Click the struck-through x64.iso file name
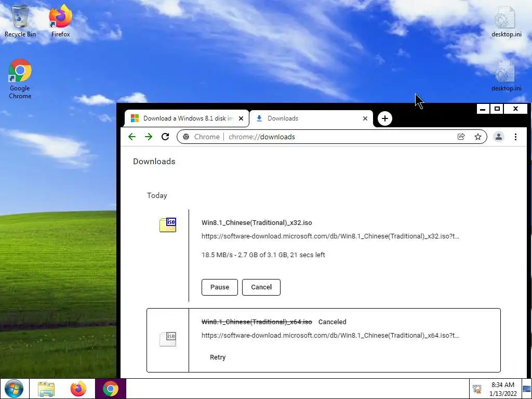 tap(257, 322)
